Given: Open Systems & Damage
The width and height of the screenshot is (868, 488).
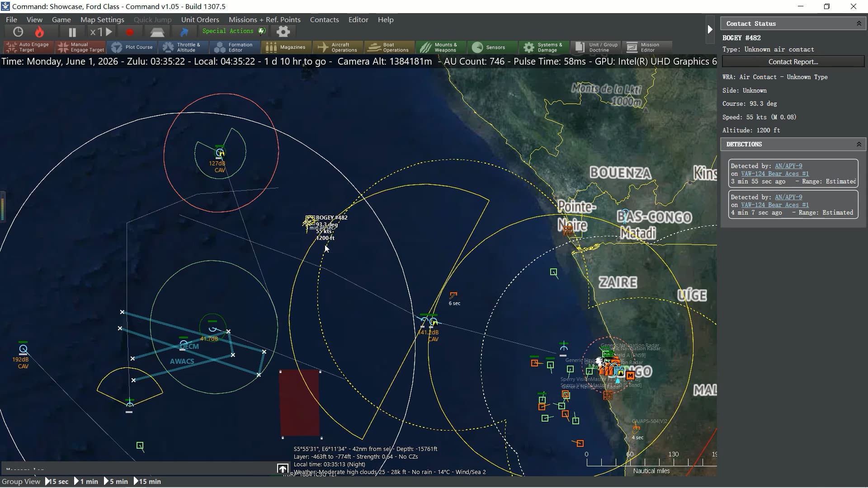Looking at the screenshot, I should [543, 47].
